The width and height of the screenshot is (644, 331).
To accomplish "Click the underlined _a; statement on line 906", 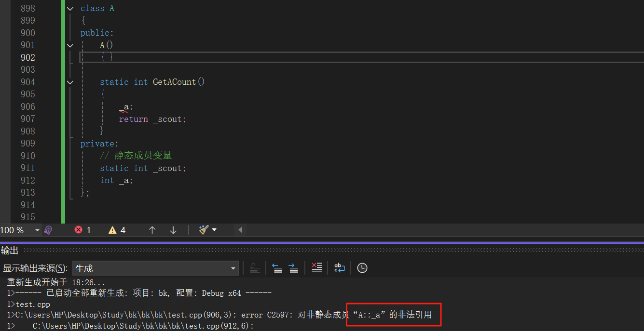I will pyautogui.click(x=125, y=107).
